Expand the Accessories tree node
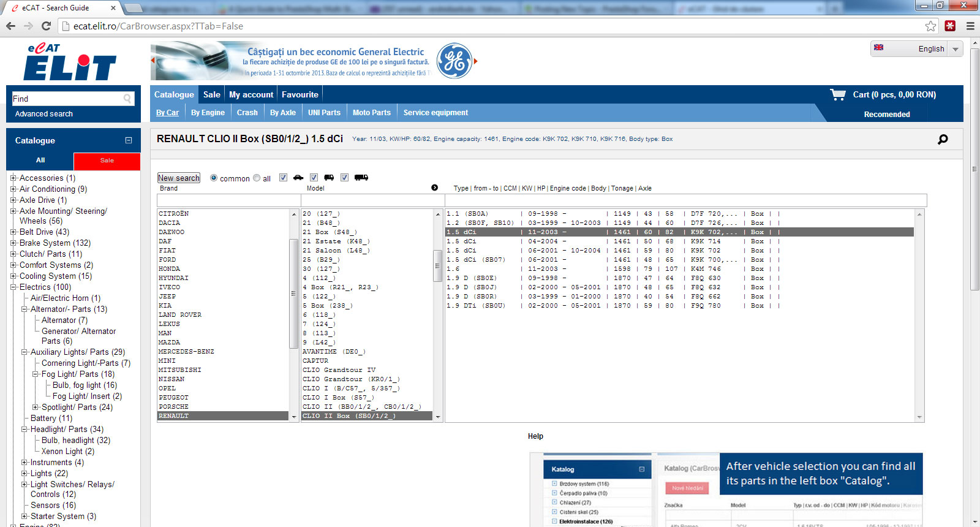 pos(13,178)
